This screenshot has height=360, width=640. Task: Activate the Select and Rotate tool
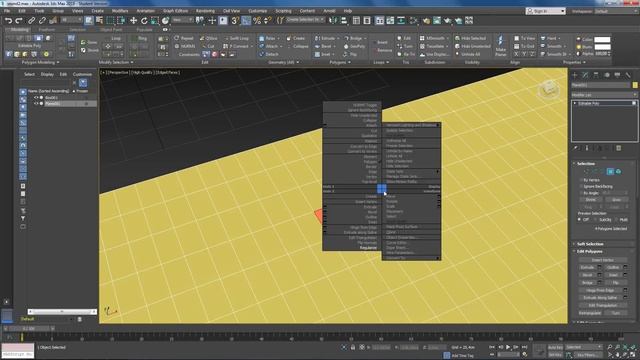(x=144, y=20)
